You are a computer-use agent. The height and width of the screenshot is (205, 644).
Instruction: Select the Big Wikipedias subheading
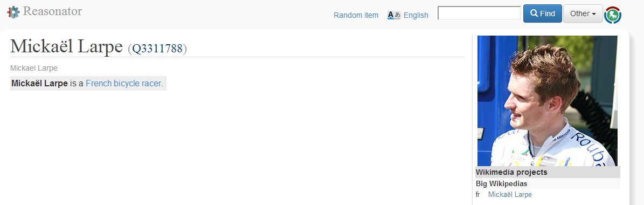coord(548,183)
